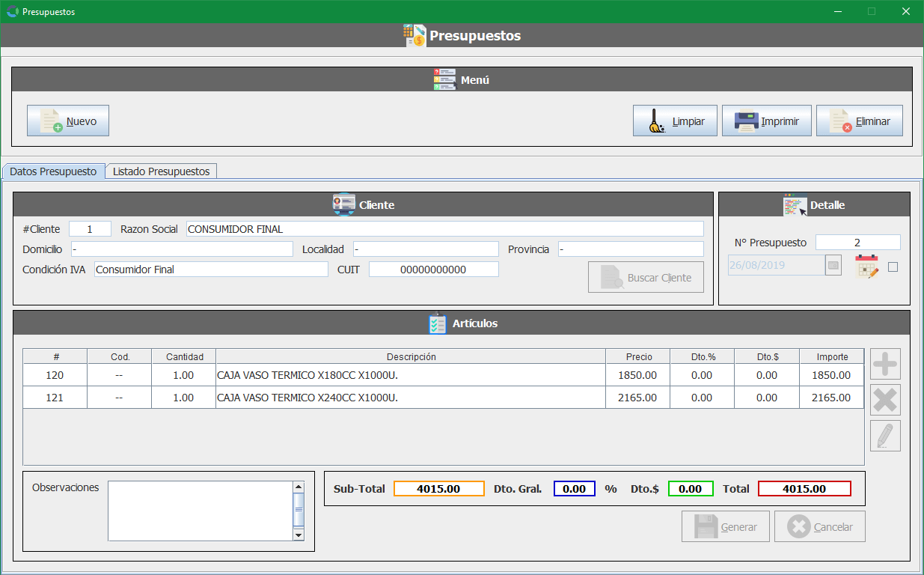Click the plus icon to add article
This screenshot has width=924, height=575.
click(x=885, y=364)
